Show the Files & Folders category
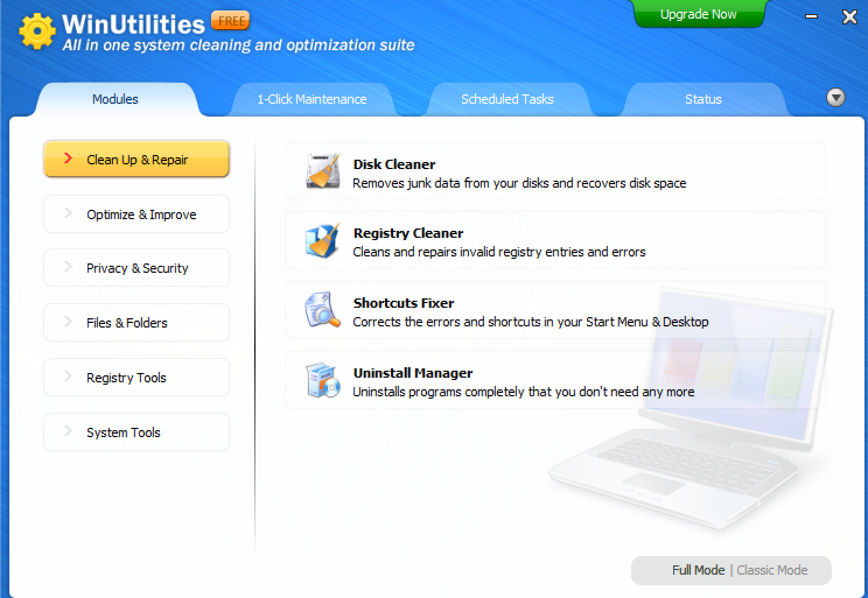868x598 pixels. tap(136, 322)
